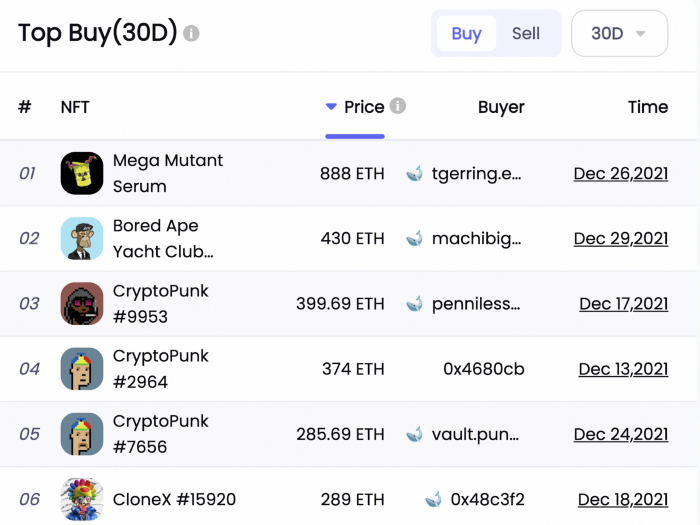Click the Time column header
This screenshot has width=700, height=525.
point(648,107)
